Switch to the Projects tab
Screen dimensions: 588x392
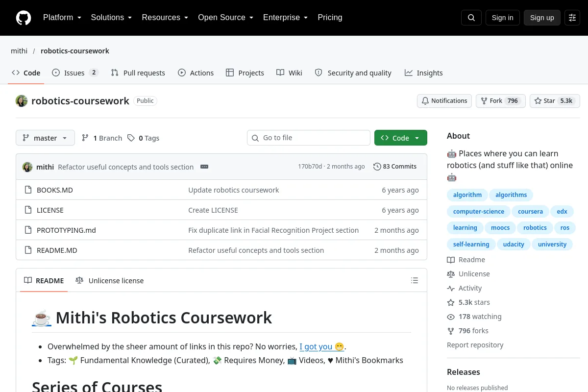tap(245, 73)
